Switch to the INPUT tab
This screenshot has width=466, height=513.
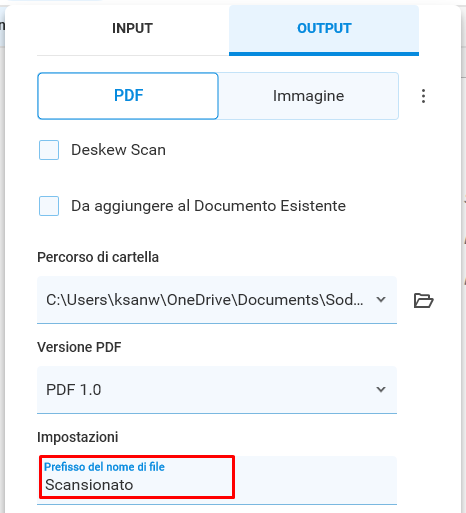point(133,29)
